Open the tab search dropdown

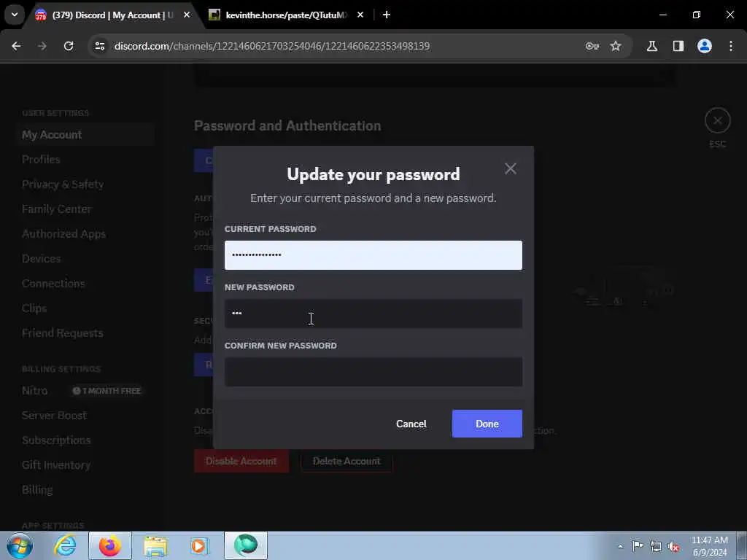[15, 15]
